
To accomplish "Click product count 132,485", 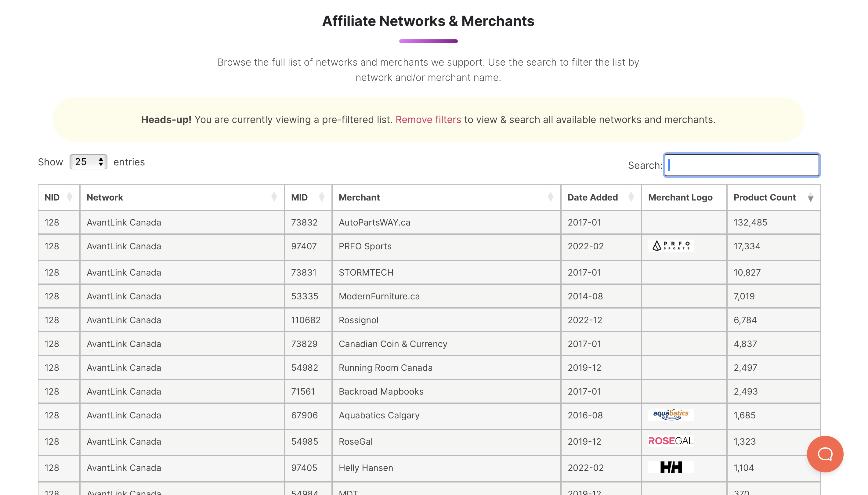I will [750, 222].
